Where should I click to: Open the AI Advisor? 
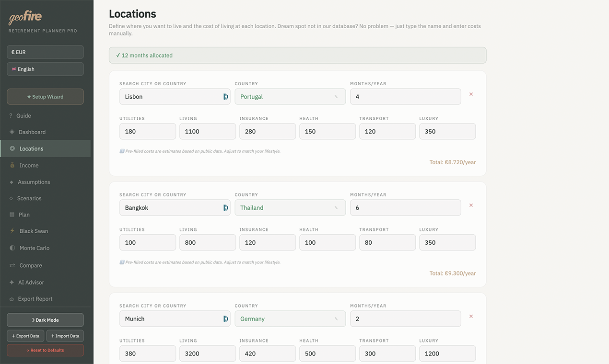click(x=31, y=282)
